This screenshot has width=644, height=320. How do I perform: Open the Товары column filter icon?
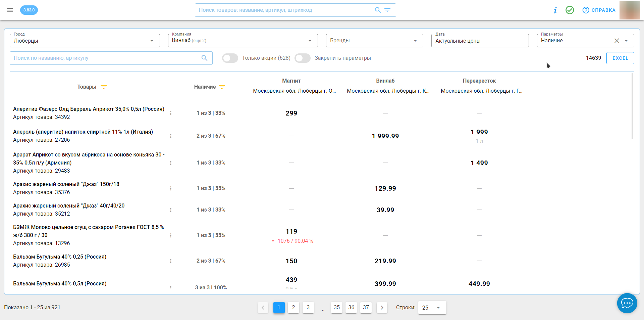coord(104,87)
